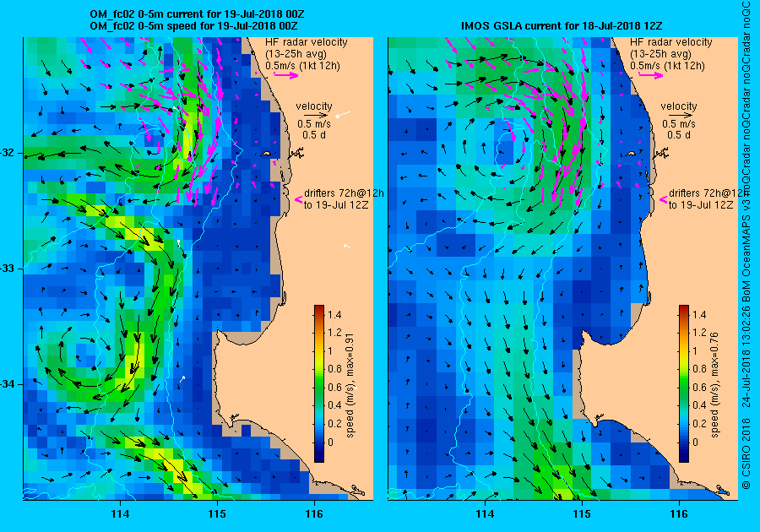Screen dimensions: 760x532
Task: Click the left map speed color bar
Action: click(x=319, y=383)
